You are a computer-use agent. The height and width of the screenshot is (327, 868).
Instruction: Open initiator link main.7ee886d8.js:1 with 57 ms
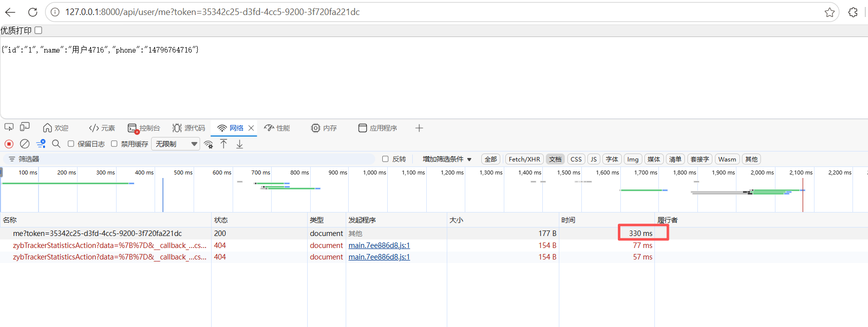(379, 257)
